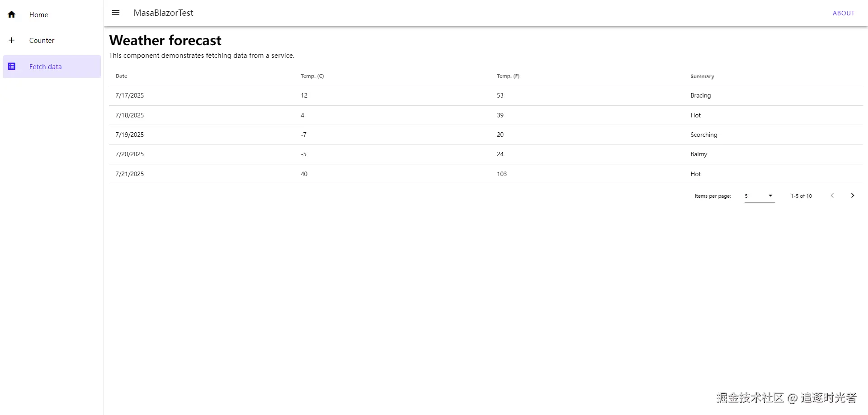
Task: Click the MasaBlazorTest app title
Action: [x=163, y=13]
